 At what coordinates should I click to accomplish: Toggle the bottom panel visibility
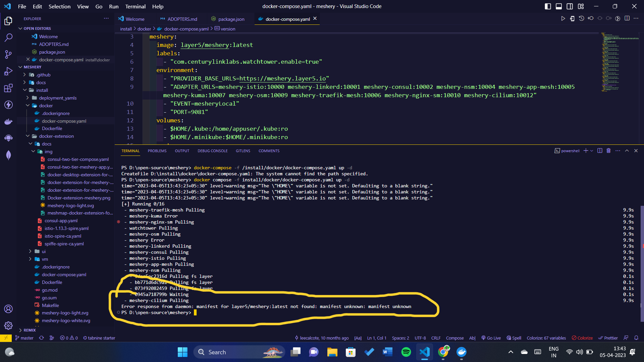[558, 6]
